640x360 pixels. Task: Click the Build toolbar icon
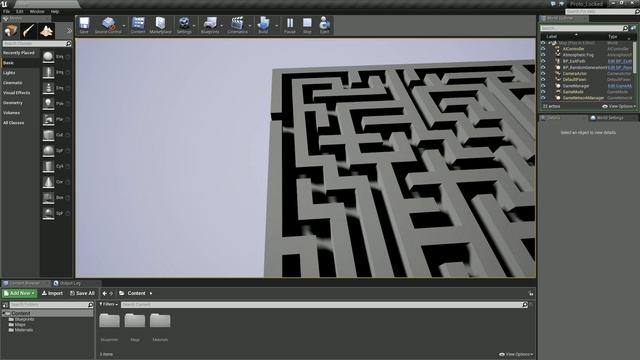pos(263,25)
